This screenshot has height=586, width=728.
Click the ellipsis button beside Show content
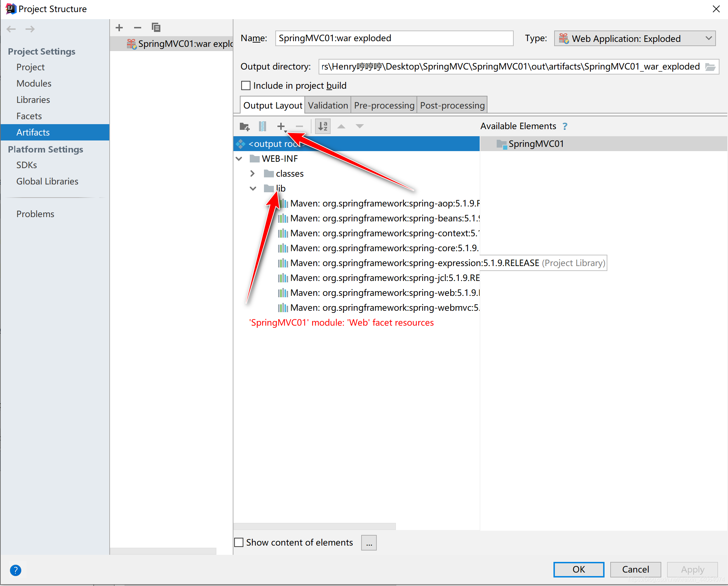click(369, 543)
